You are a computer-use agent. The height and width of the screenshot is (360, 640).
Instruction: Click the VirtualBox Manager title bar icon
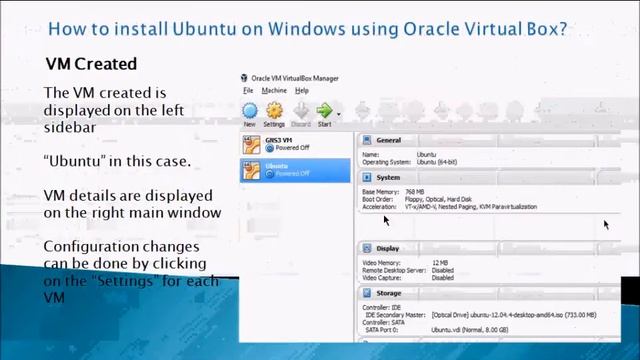(244, 78)
